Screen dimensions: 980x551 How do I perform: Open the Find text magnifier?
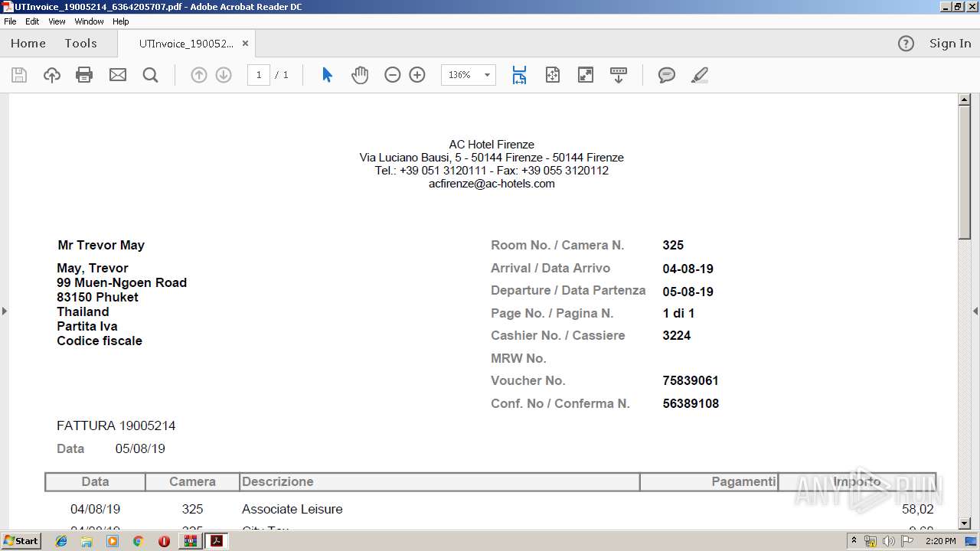click(150, 75)
